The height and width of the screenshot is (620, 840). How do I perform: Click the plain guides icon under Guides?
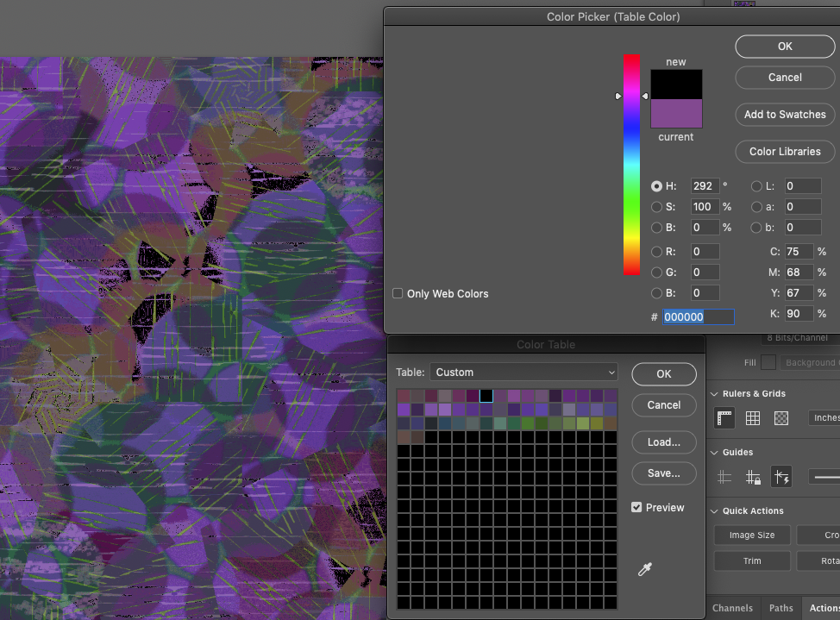(x=724, y=476)
